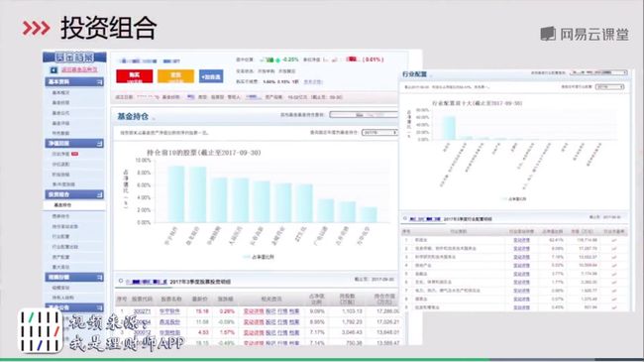Open 基本概况 in the sidebar
Screen dimensions: 644x362
[60, 92]
